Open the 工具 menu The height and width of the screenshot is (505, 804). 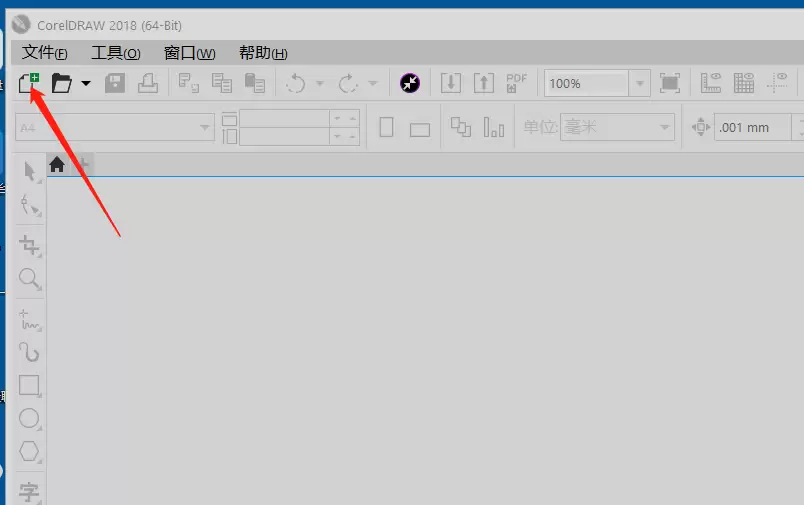116,53
